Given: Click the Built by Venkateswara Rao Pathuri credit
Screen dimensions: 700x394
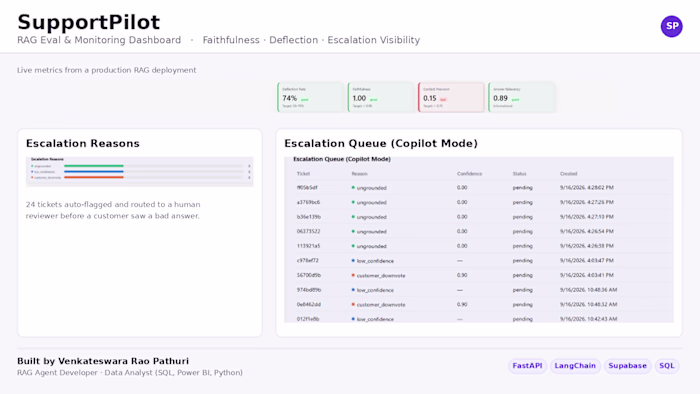Looking at the screenshot, I should [x=103, y=361].
